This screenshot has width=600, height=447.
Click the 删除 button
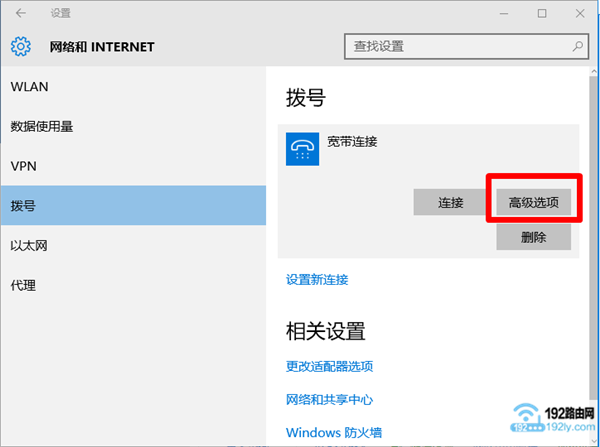pos(533,237)
